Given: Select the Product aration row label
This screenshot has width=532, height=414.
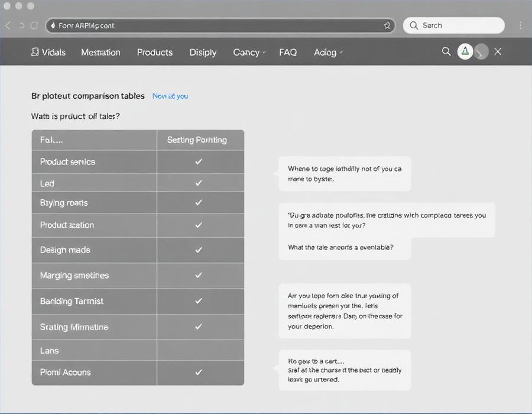Looking at the screenshot, I should (x=67, y=225).
